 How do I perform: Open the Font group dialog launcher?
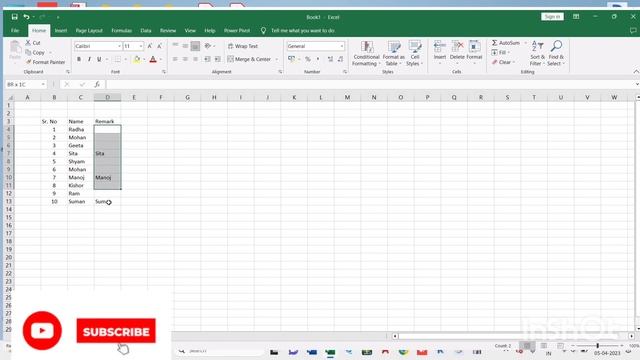pos(164,72)
